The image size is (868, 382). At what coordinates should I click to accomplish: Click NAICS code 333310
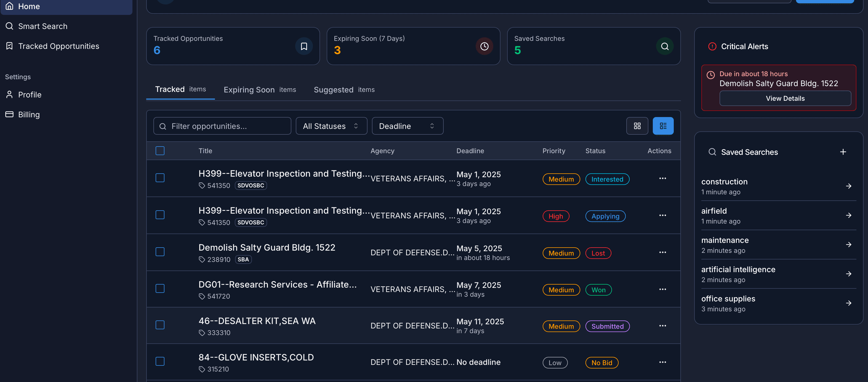219,333
